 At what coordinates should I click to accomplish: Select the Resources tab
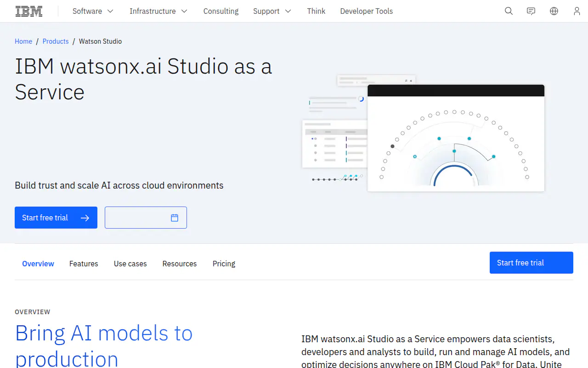click(x=180, y=264)
